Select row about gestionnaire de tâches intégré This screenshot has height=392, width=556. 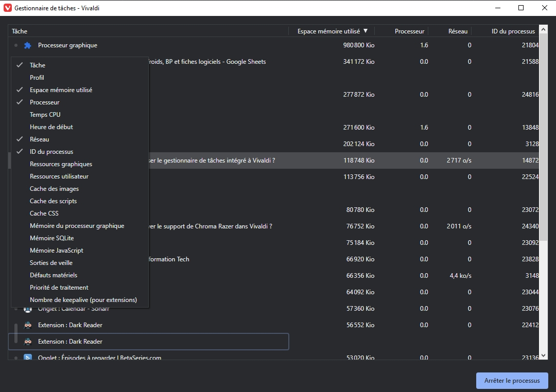click(x=273, y=161)
